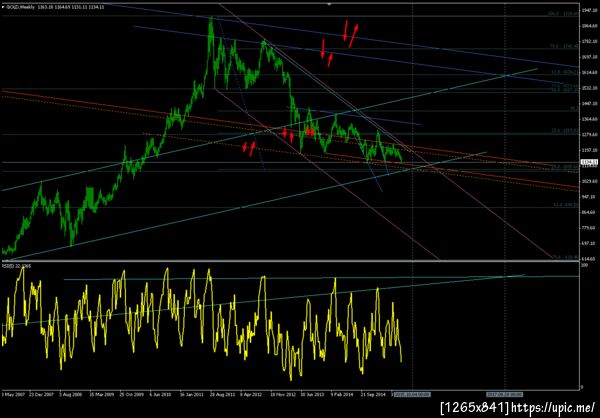
Task: Click the 614.60 price axis label
Action: tap(589, 259)
